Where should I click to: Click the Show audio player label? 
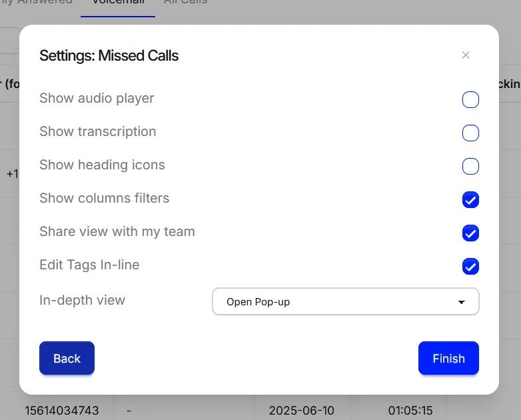tap(97, 99)
